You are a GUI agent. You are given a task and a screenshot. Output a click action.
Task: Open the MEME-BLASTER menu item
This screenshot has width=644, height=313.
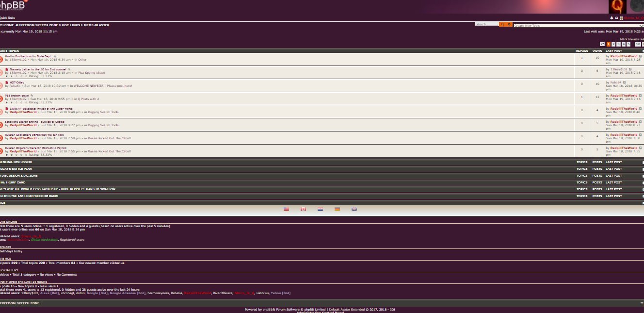coord(97,25)
